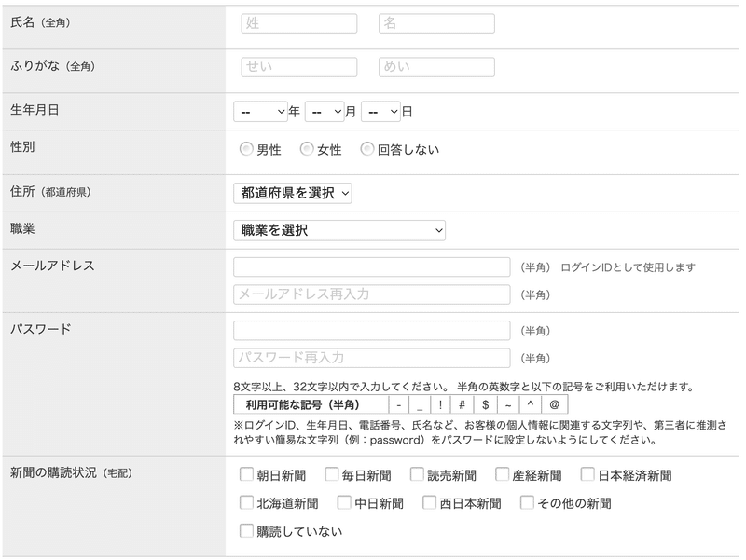Click the 姓 (last name) input field
The height and width of the screenshot is (560, 746).
298,23
